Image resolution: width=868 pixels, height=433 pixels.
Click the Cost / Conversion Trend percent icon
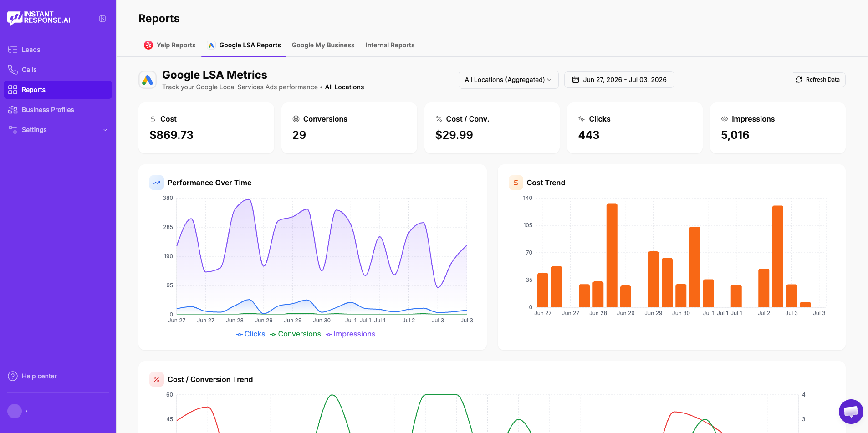157,379
